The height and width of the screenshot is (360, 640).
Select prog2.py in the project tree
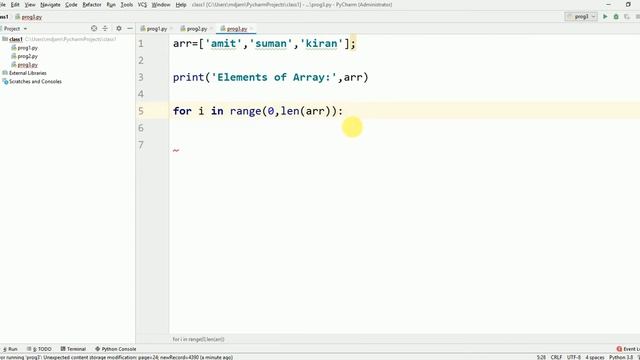point(27,56)
